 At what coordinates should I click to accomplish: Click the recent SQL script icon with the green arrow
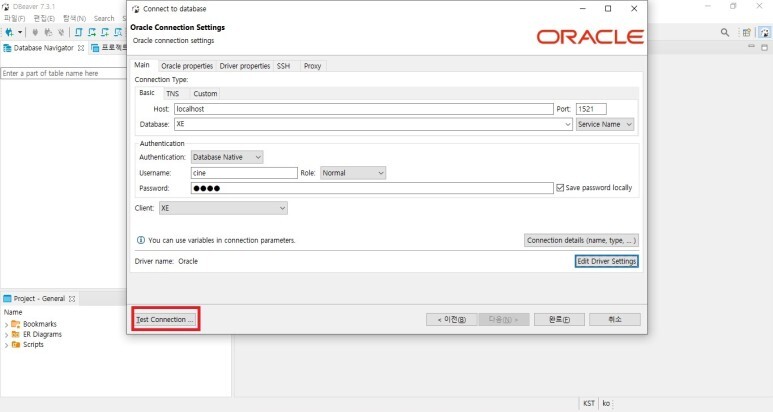click(92, 33)
